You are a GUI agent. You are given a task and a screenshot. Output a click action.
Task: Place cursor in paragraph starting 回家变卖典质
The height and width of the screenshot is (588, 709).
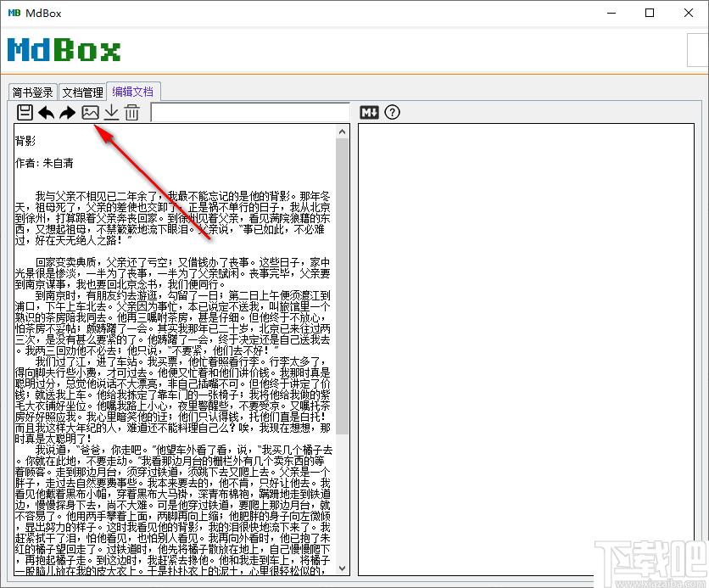(x=173, y=273)
